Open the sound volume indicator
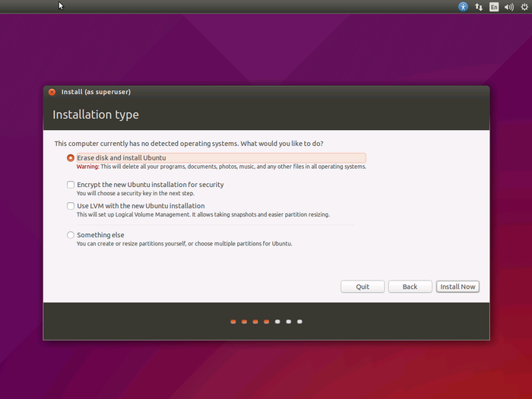The width and height of the screenshot is (532, 399). pos(509,7)
